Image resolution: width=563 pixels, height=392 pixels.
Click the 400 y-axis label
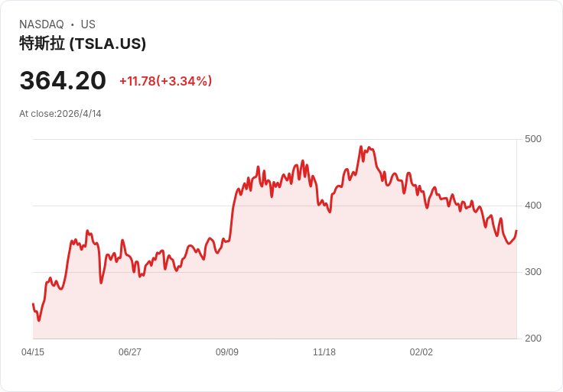coord(533,206)
